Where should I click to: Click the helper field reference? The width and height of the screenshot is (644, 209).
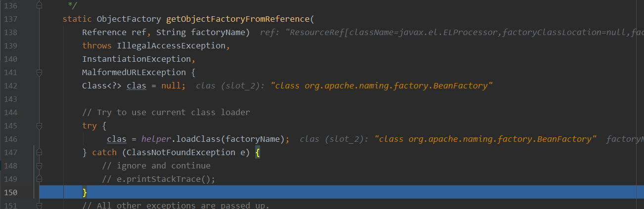pyautogui.click(x=156, y=139)
